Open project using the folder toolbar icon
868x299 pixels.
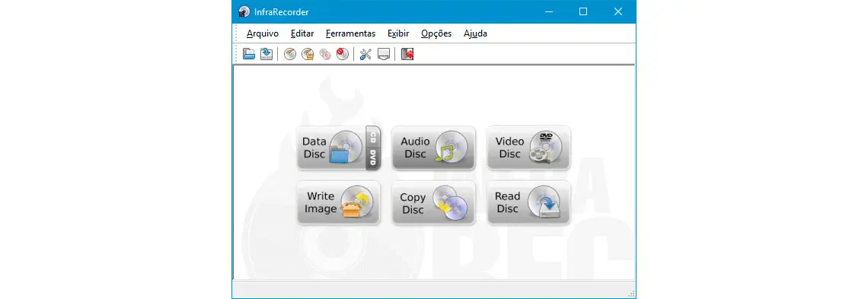(249, 53)
